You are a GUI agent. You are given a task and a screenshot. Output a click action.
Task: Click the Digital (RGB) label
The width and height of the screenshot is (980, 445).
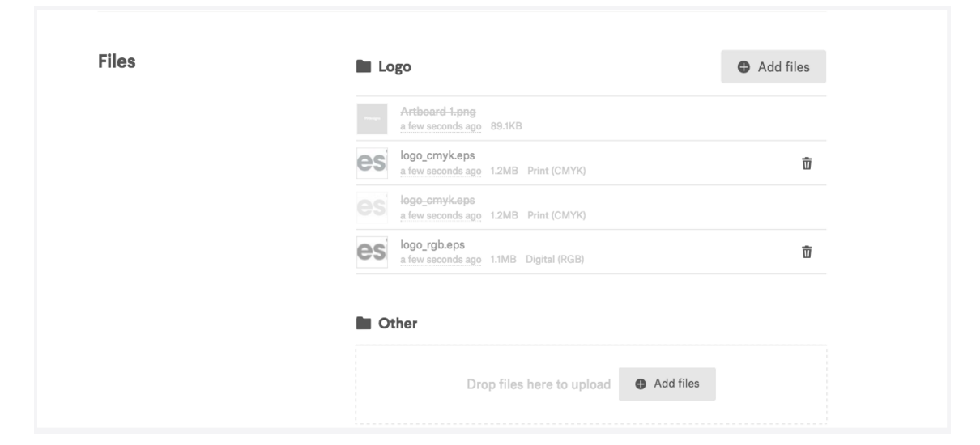point(554,260)
